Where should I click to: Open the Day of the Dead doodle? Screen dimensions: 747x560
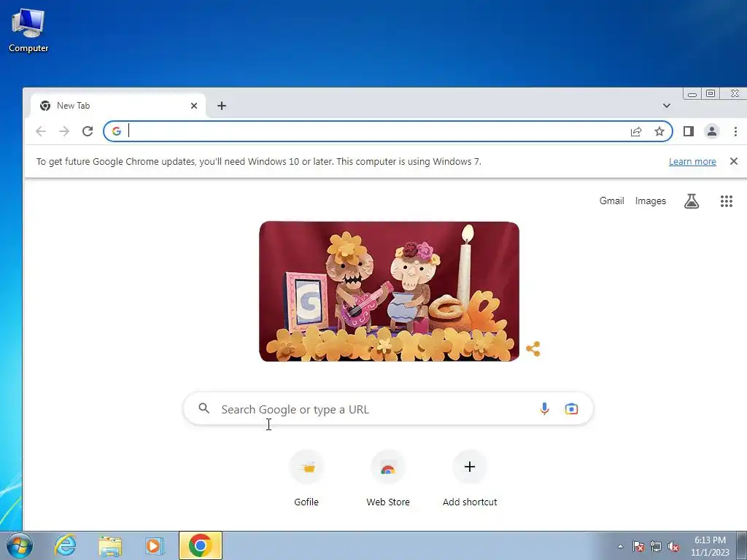coord(390,292)
